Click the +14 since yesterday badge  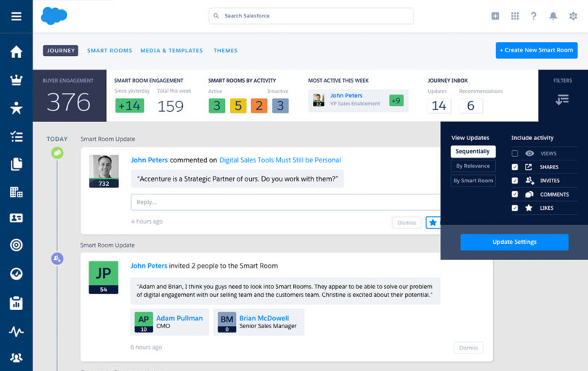(130, 106)
